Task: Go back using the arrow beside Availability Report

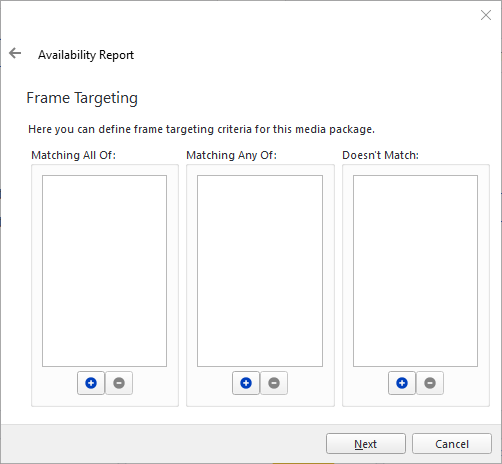Action: (x=15, y=53)
